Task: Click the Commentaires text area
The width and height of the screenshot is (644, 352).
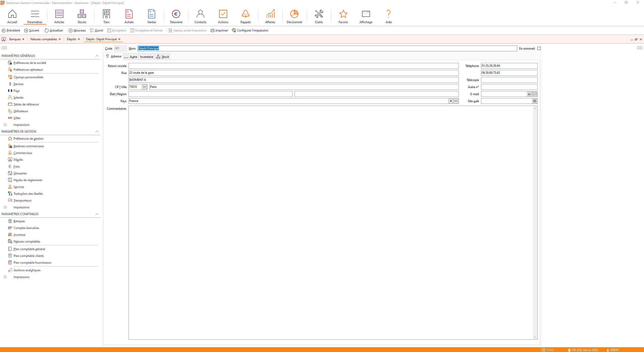Action: 331,223
